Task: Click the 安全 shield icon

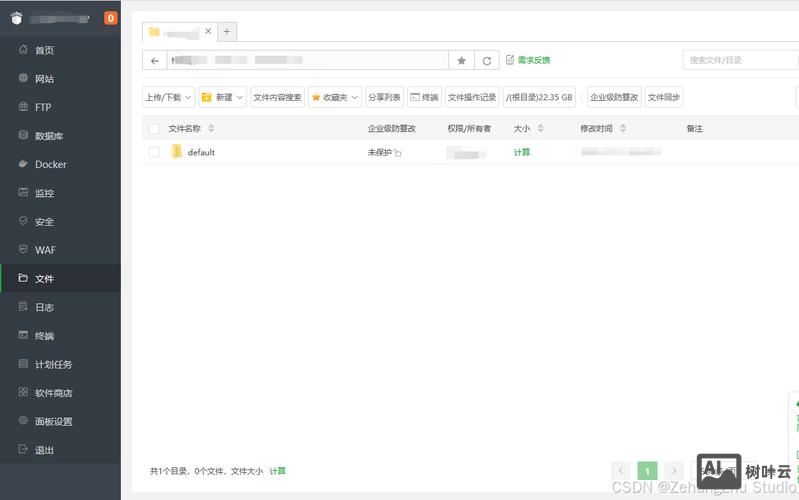Action: pos(23,221)
